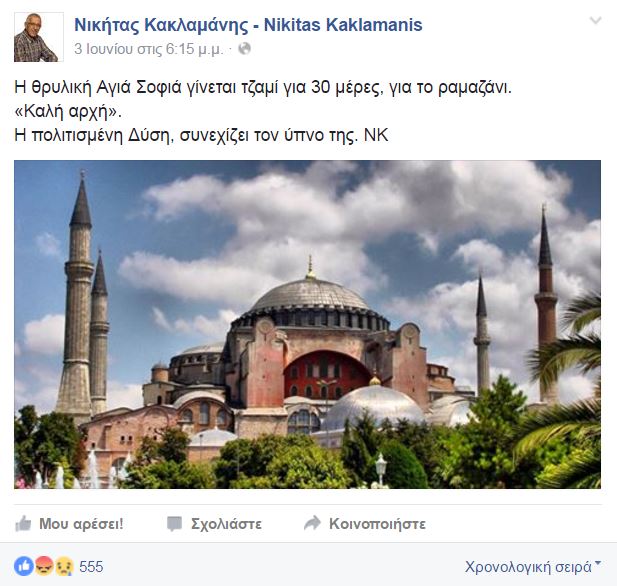Click the Μου αρέσει! label
This screenshot has height=586, width=617.
click(81, 524)
